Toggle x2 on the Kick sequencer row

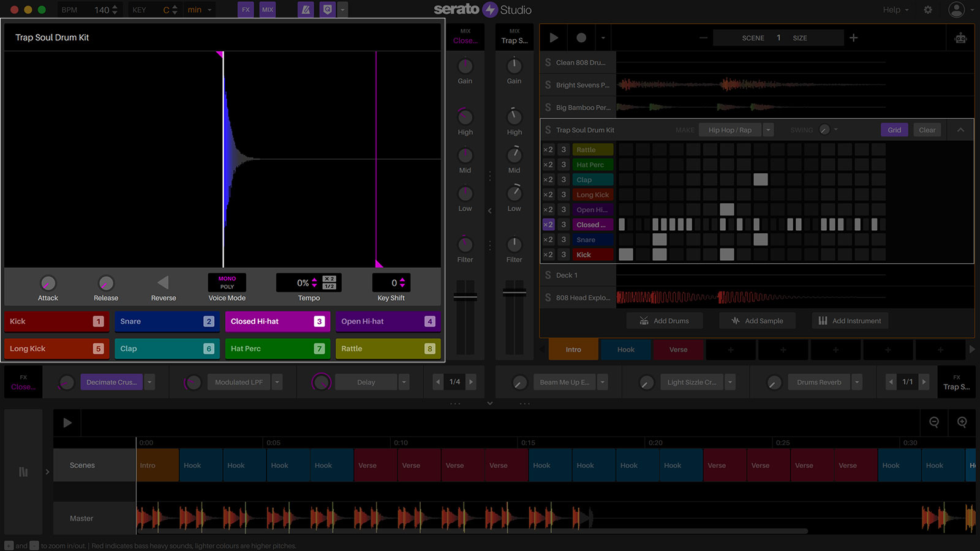(548, 255)
